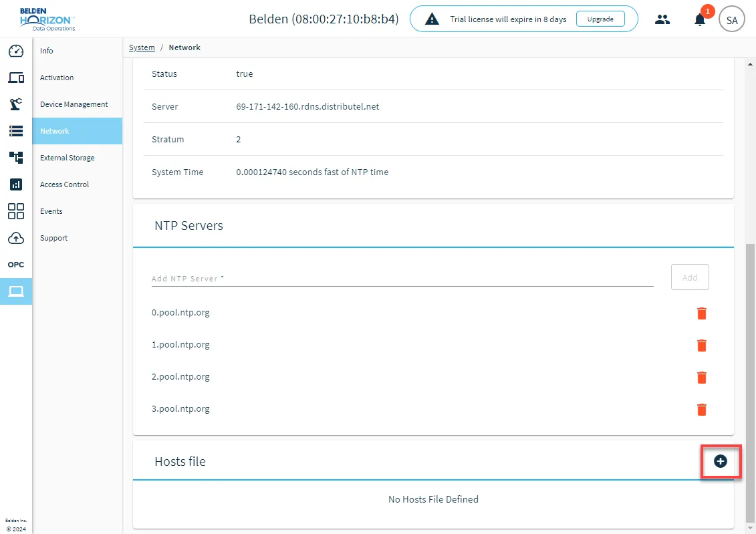Open the dashboard gauge icon in sidebar
The image size is (756, 534).
(16, 51)
